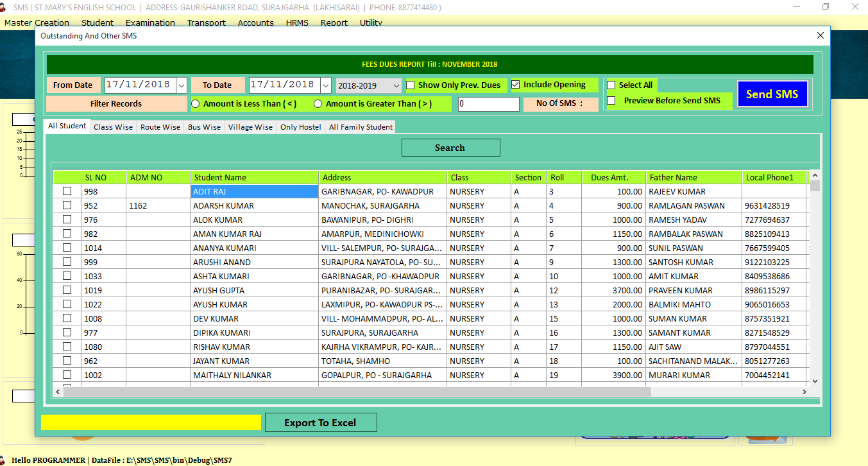The image size is (868, 466).
Task: Click the amount input field
Action: pyautogui.click(x=488, y=104)
